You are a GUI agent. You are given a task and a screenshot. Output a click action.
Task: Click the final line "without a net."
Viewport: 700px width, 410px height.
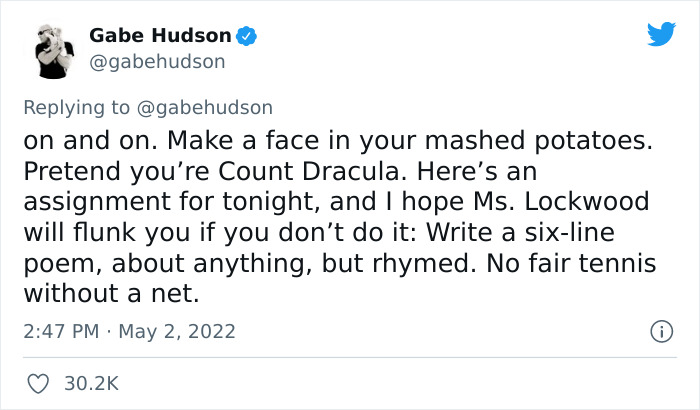pyautogui.click(x=105, y=295)
